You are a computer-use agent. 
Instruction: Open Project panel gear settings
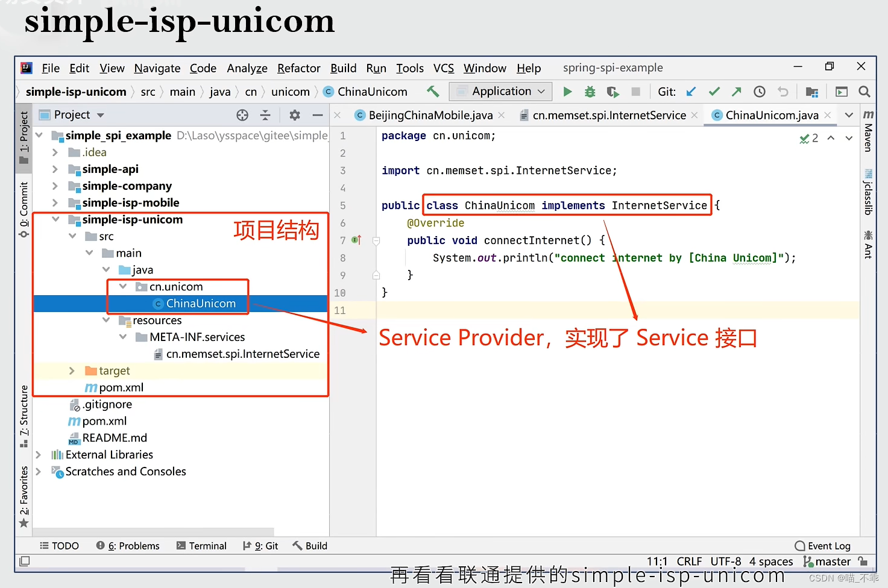295,115
